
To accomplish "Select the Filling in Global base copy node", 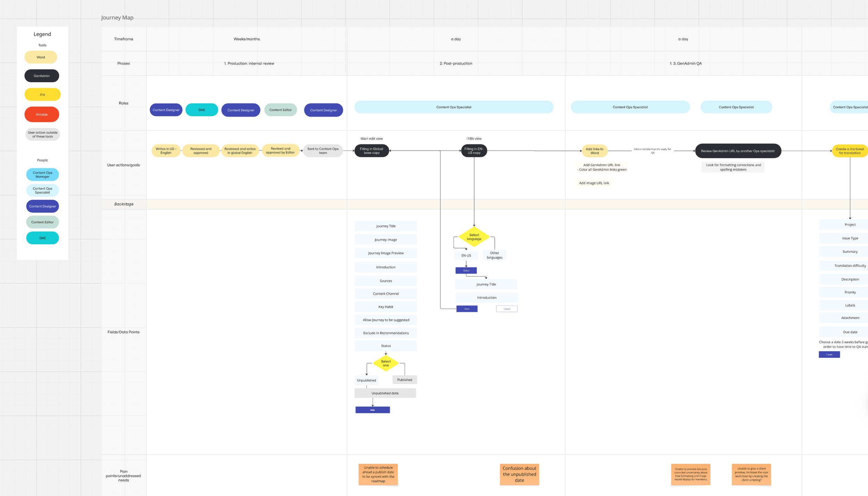I will coord(372,151).
